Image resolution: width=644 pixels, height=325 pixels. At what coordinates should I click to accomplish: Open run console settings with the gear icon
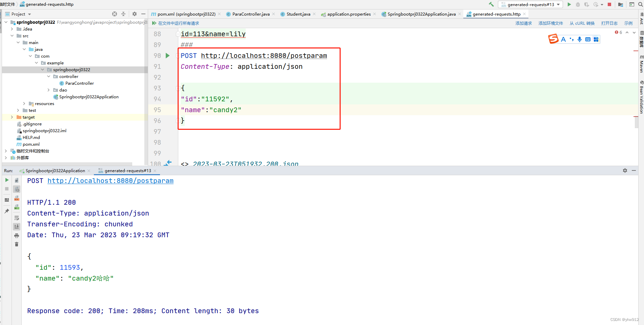tap(625, 170)
